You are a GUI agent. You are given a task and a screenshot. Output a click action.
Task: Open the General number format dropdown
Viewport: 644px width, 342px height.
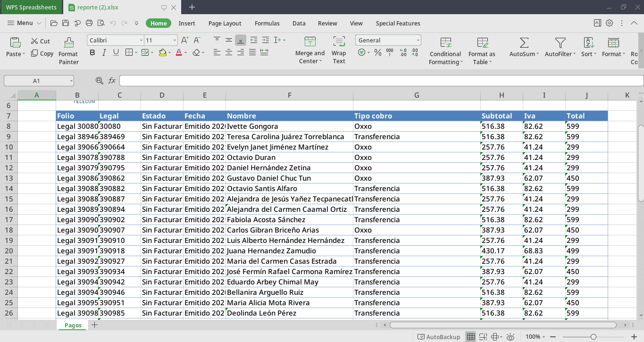418,41
